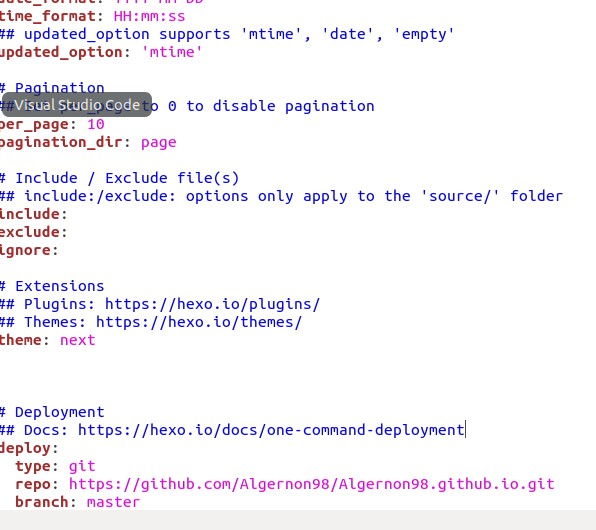Click the 'branch: master' line
This screenshot has width=596, height=530.
click(x=78, y=502)
